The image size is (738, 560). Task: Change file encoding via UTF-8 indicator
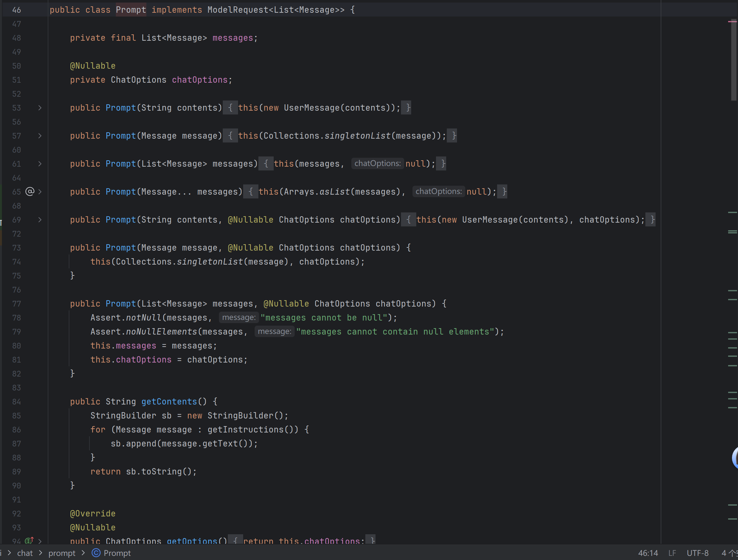tap(698, 553)
